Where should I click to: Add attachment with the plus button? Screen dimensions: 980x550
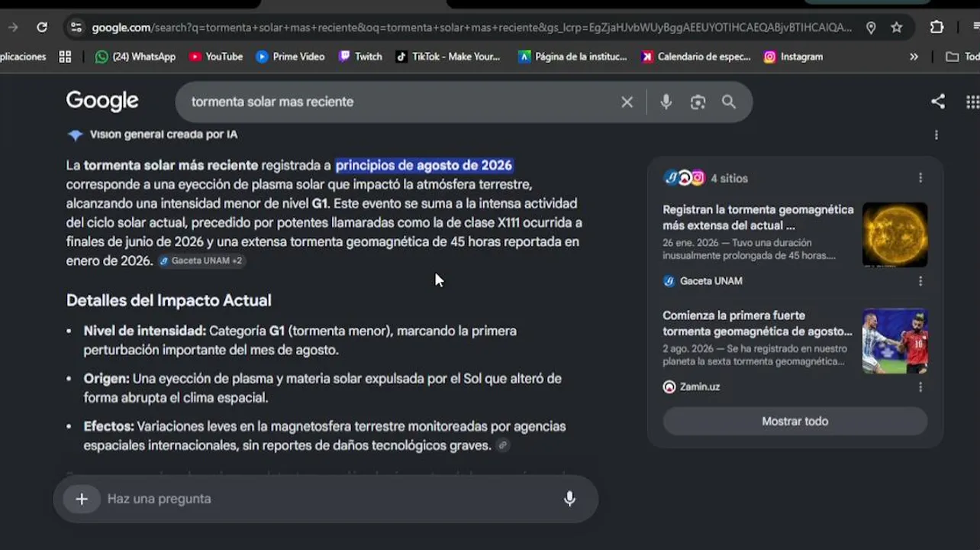click(82, 499)
